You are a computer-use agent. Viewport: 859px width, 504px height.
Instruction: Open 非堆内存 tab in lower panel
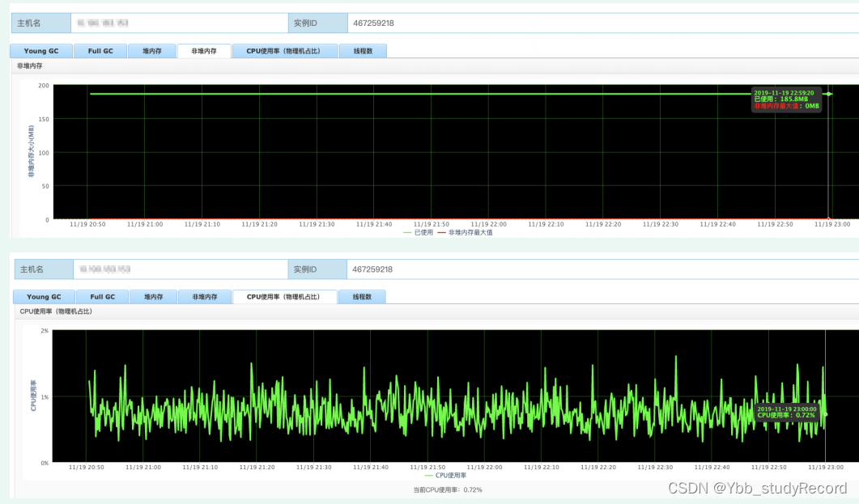tap(204, 297)
